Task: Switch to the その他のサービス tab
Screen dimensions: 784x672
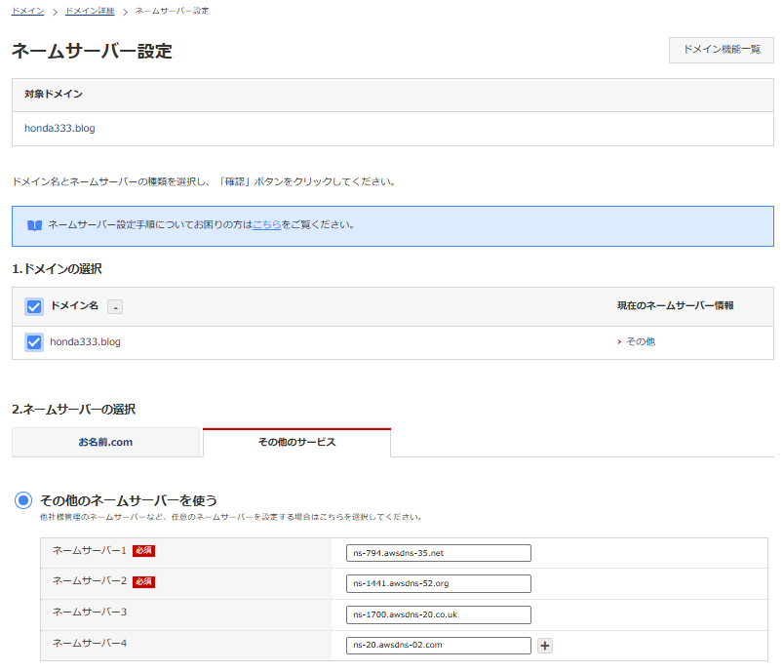Action: click(297, 442)
